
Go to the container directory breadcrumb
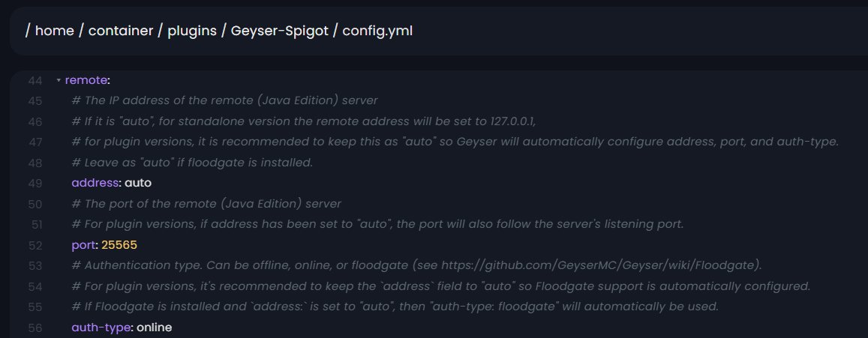[x=120, y=31]
